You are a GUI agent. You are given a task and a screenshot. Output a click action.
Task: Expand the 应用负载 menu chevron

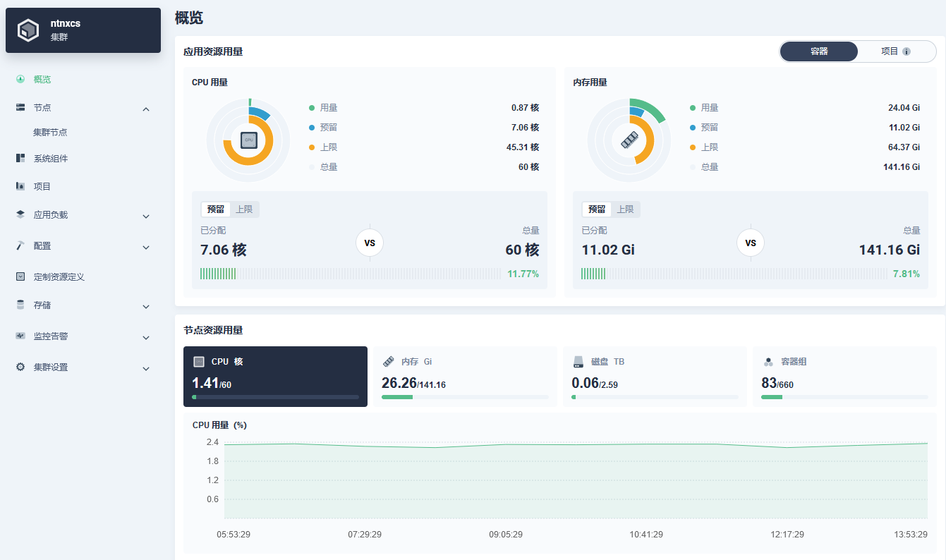pos(146,216)
